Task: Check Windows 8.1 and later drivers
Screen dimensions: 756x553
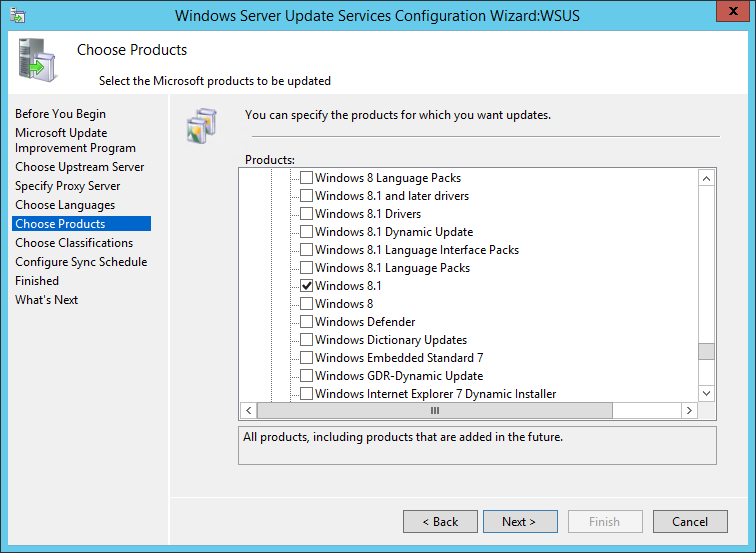Action: (306, 196)
